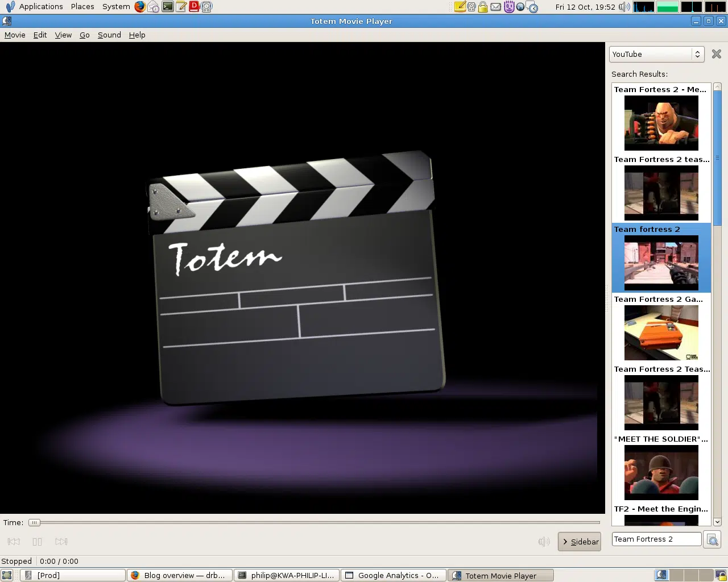Click the Team Fortress 2 search text field

coord(656,539)
